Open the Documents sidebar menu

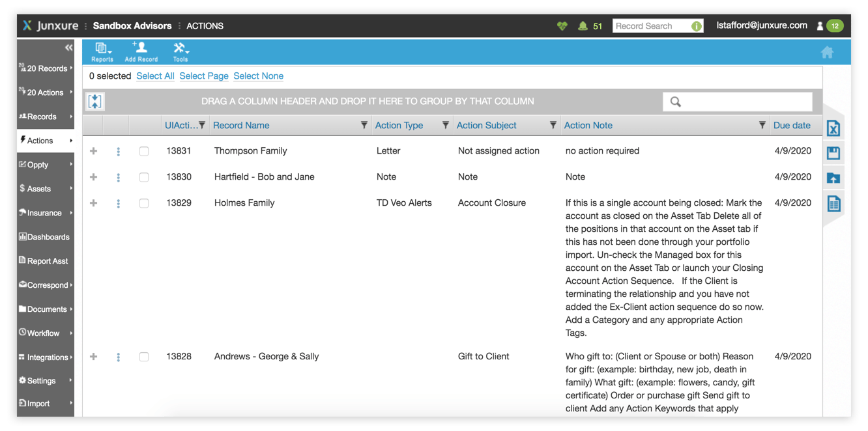pyautogui.click(x=46, y=309)
